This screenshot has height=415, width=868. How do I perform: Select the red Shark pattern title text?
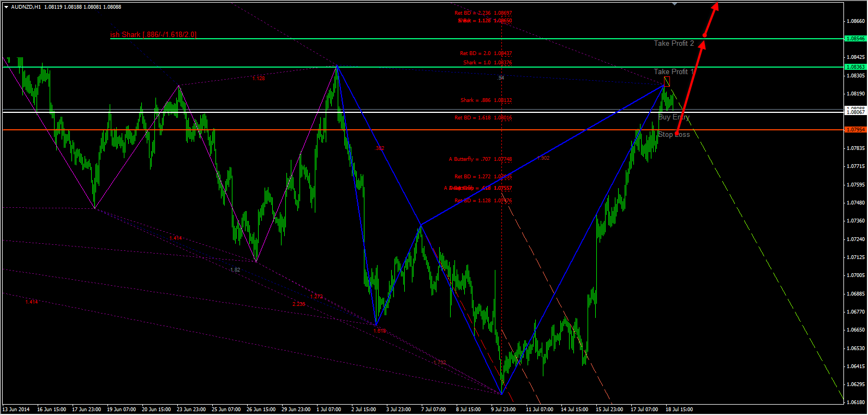pos(153,35)
